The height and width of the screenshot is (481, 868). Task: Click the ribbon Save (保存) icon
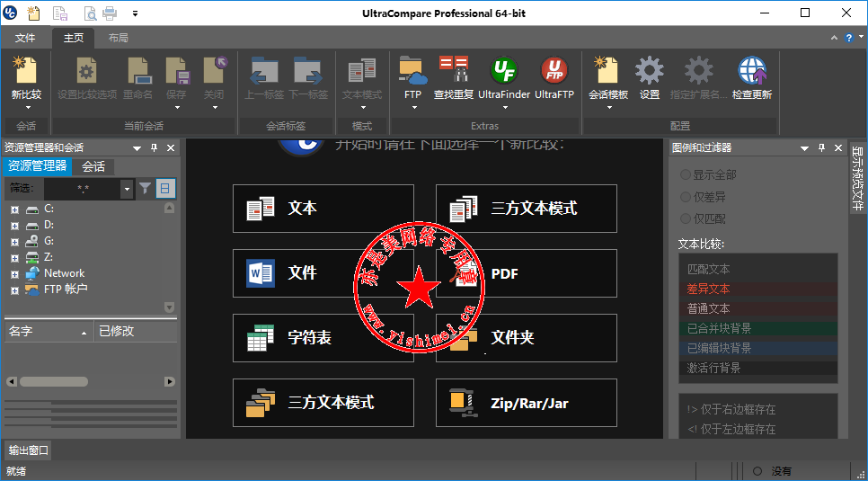pyautogui.click(x=178, y=70)
